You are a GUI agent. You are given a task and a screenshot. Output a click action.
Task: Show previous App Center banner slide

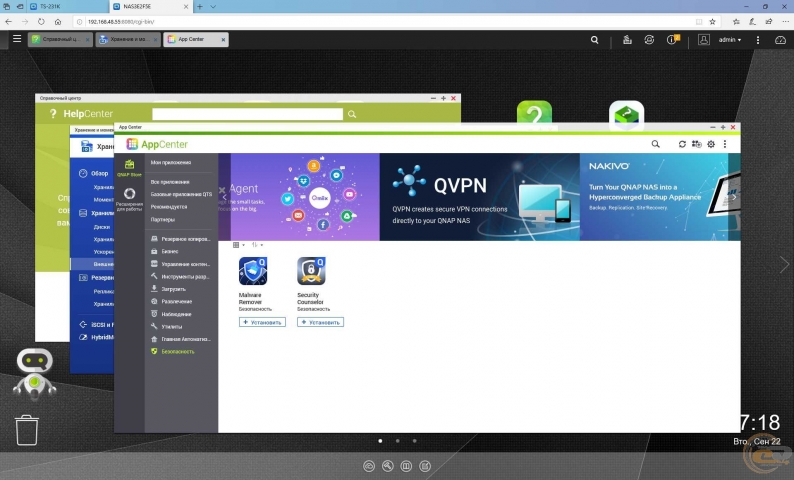[224, 197]
